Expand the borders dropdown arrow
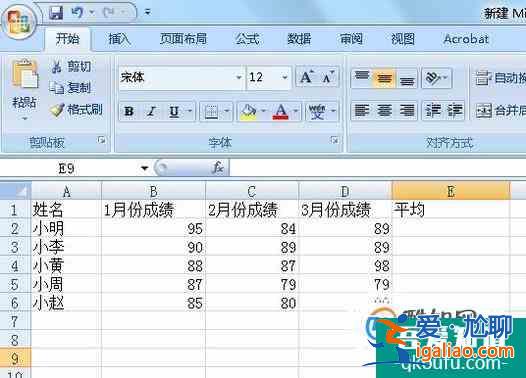Screen dimensions: 526x378 click(227, 111)
